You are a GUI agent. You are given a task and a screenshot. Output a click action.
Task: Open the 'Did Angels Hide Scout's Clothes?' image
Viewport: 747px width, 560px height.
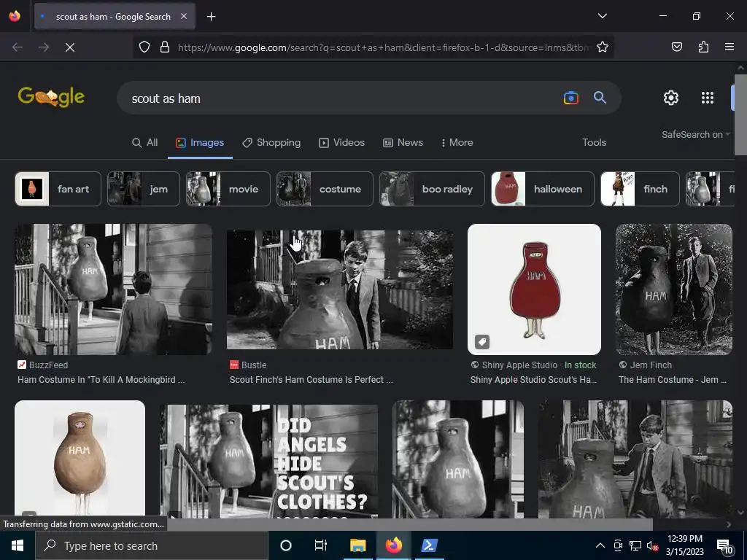click(x=268, y=461)
